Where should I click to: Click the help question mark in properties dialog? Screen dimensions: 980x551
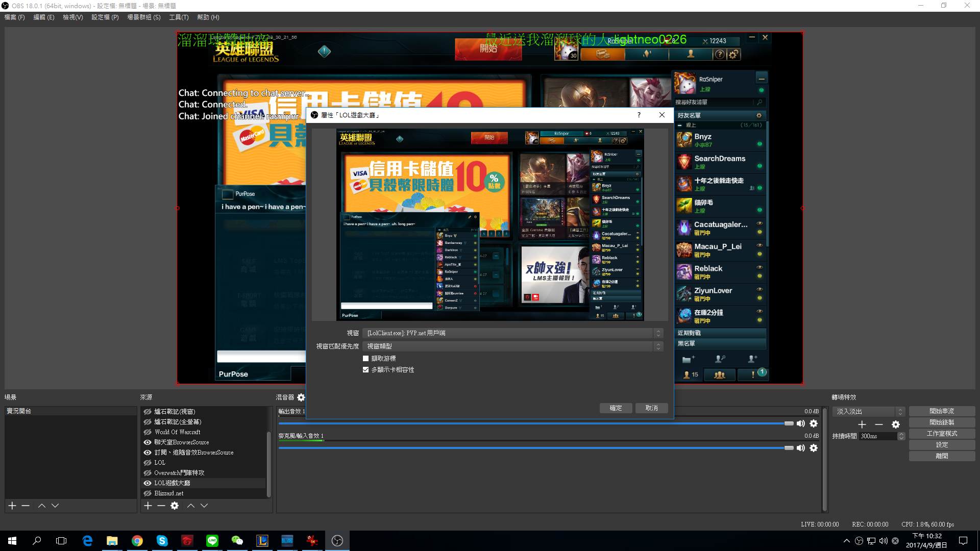[639, 115]
